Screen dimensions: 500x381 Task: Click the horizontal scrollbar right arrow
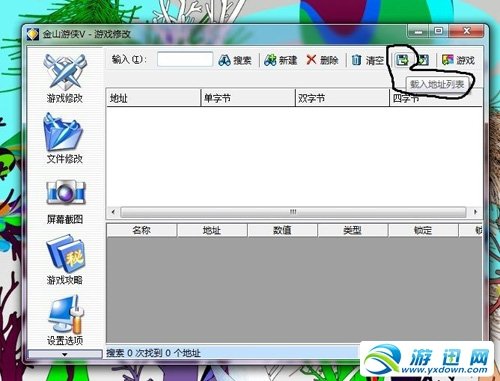click(475, 212)
